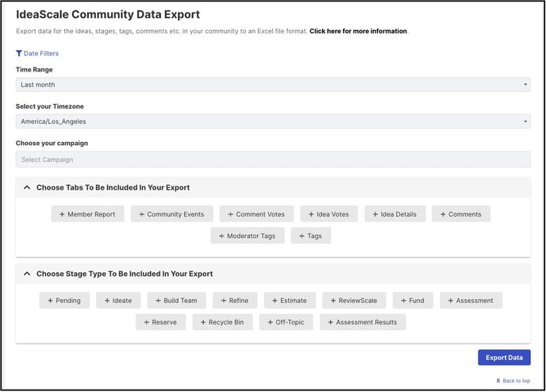Include the Fund stage type
The image size is (546, 392).
click(413, 301)
